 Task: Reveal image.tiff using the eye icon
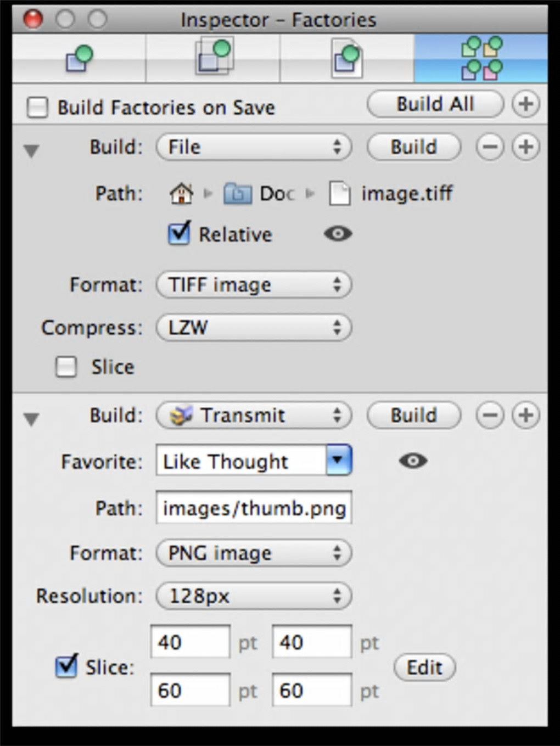338,234
